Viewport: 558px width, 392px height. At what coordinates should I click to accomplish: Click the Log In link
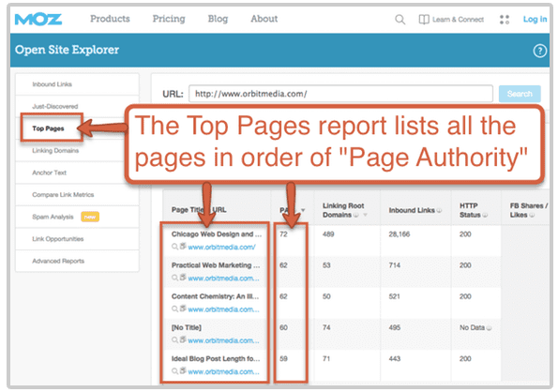click(x=535, y=19)
